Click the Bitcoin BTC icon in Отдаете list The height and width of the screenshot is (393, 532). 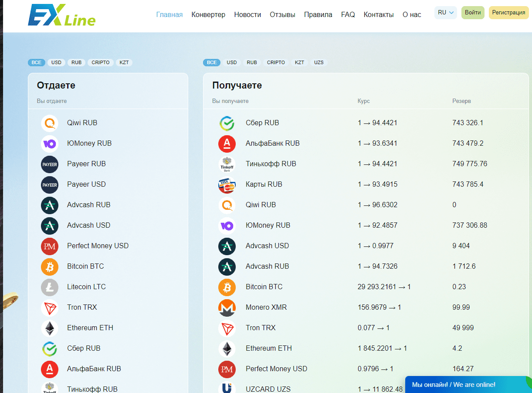coord(50,267)
